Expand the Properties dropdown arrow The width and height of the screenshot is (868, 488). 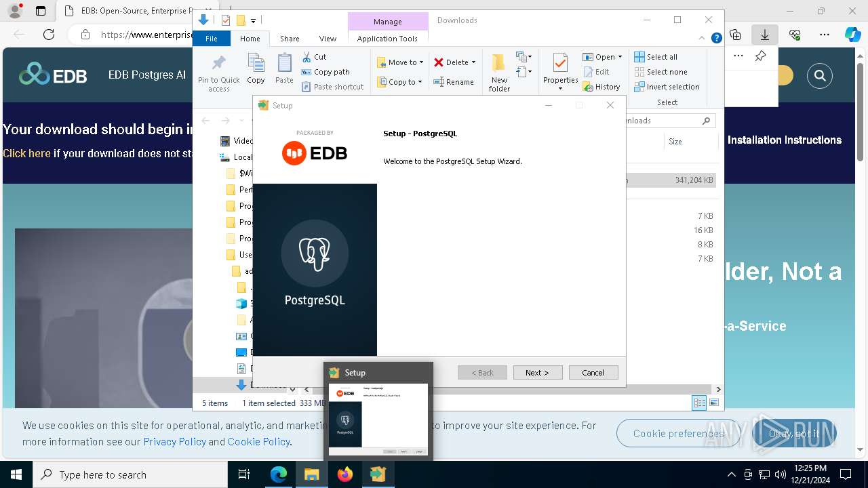click(x=560, y=88)
